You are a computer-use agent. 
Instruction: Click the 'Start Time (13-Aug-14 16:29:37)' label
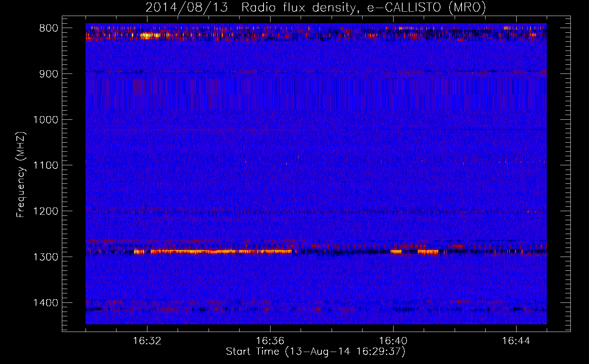316,352
